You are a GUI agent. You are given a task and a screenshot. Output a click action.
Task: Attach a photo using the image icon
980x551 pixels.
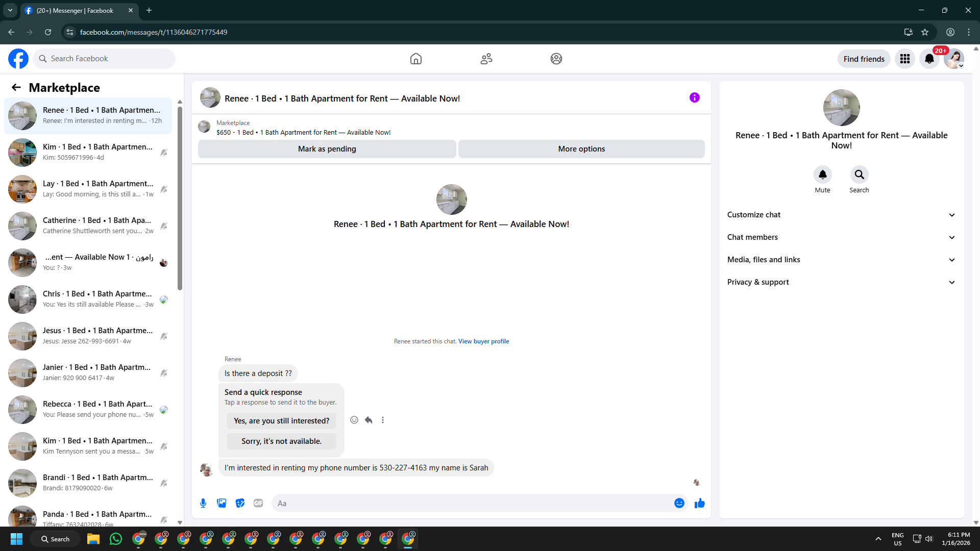222,503
